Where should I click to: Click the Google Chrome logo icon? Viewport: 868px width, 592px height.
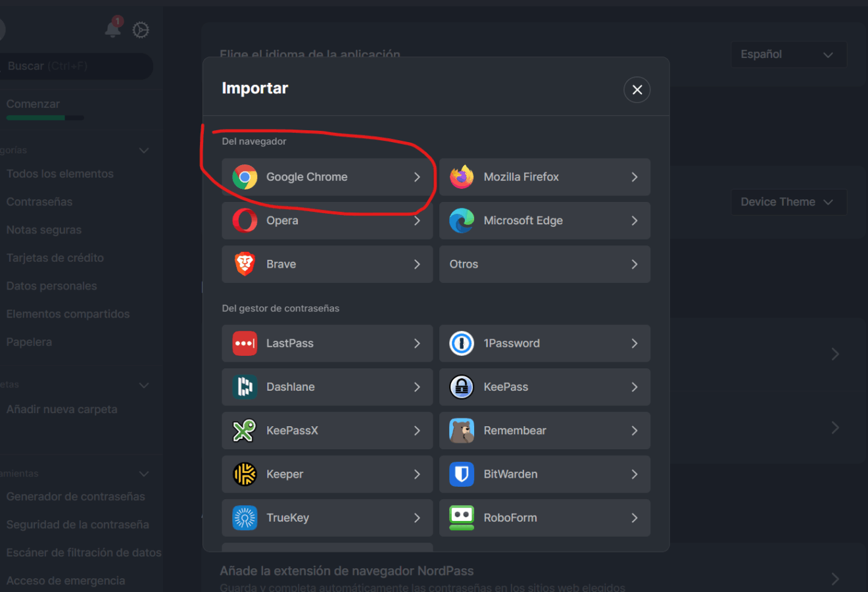245,177
